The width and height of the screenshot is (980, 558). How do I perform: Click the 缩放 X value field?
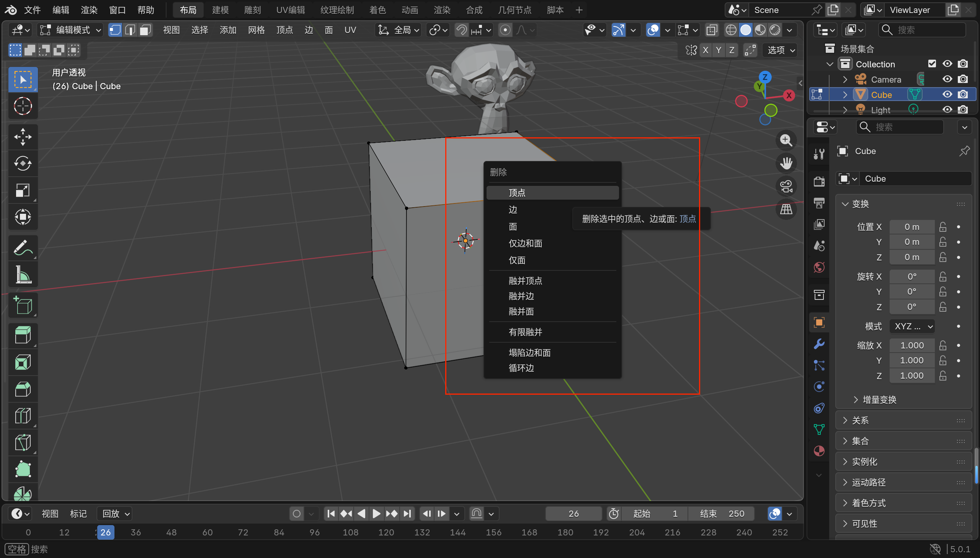[911, 345]
